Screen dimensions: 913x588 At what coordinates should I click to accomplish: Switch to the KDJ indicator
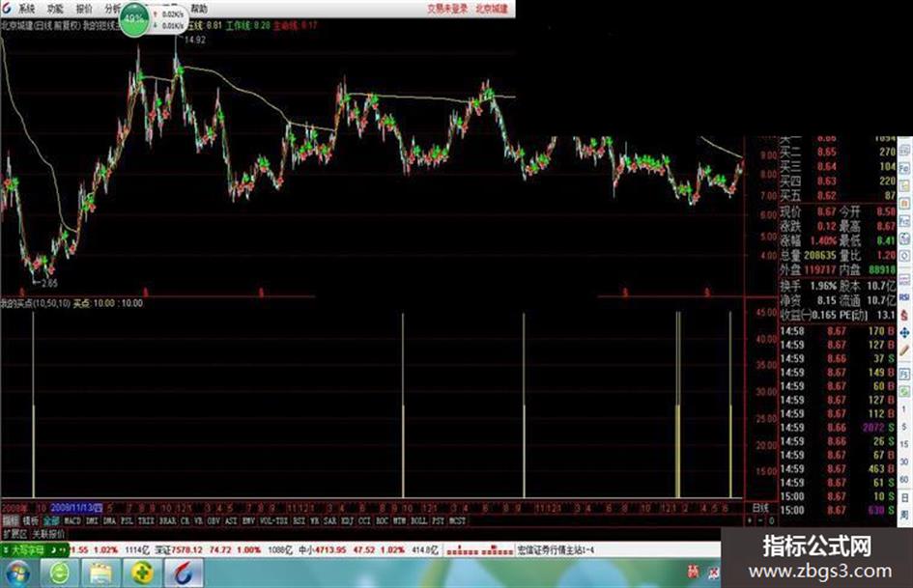347,520
